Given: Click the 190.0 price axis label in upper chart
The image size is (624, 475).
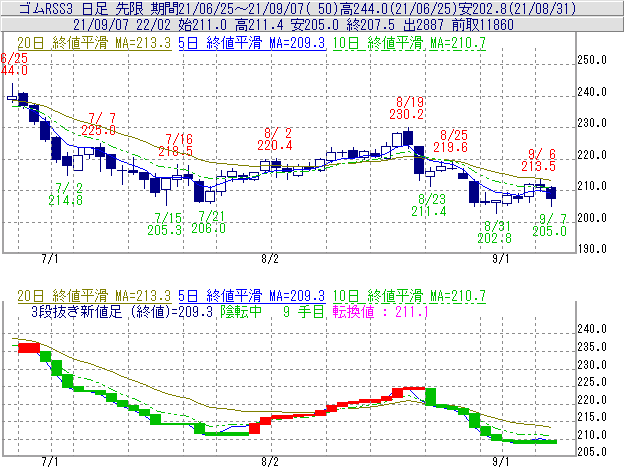Looking at the screenshot, I should (592, 249).
